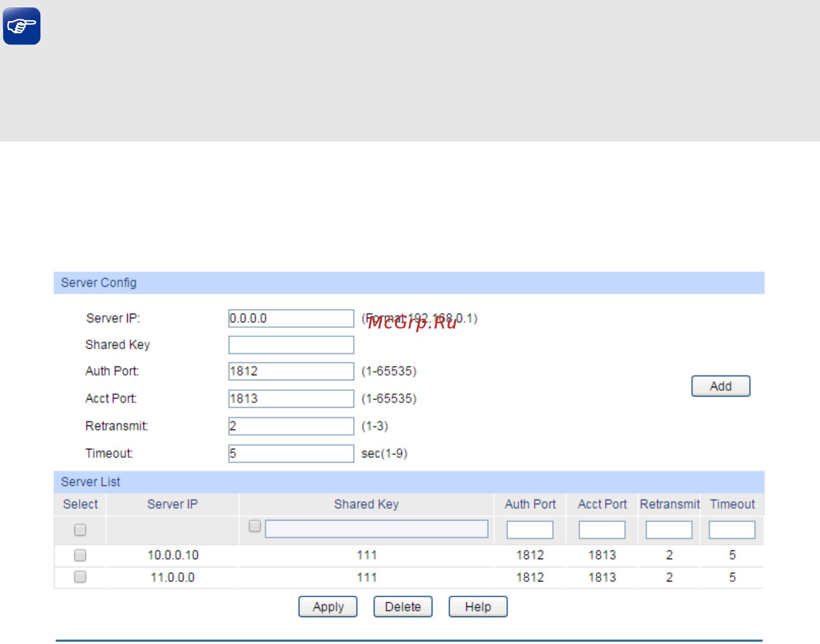The image size is (820, 644).
Task: Toggle the select-all checkbox in Server List
Action: (80, 530)
